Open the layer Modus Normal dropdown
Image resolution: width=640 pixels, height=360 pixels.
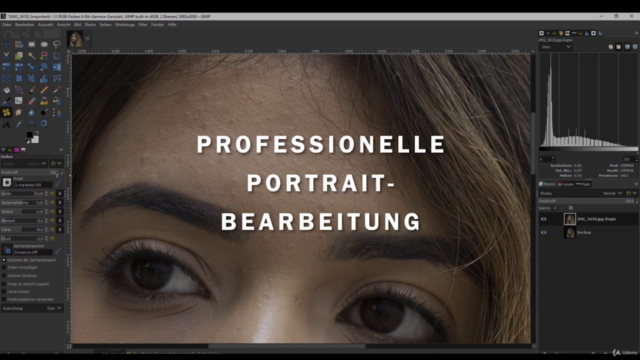582,193
